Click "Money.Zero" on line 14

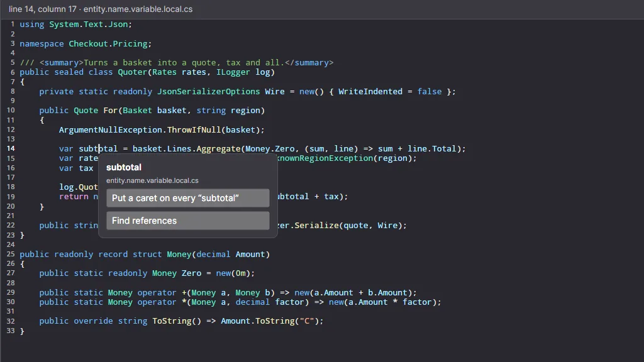coord(270,148)
